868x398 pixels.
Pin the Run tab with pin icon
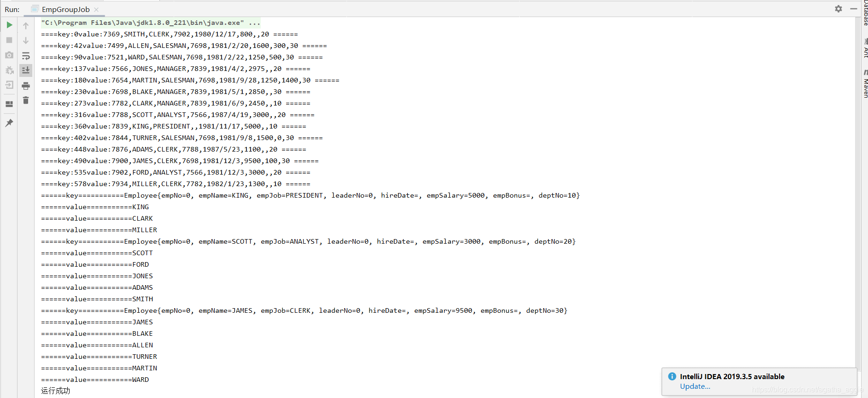pyautogui.click(x=9, y=123)
